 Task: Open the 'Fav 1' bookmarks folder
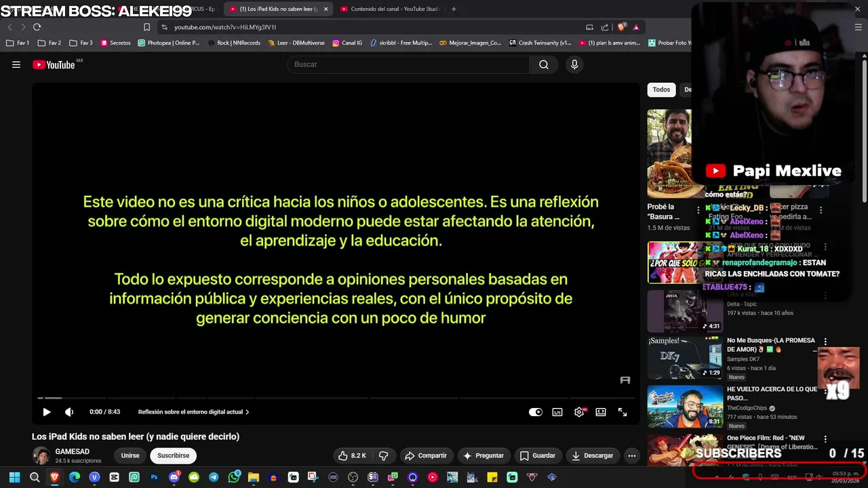(x=18, y=43)
